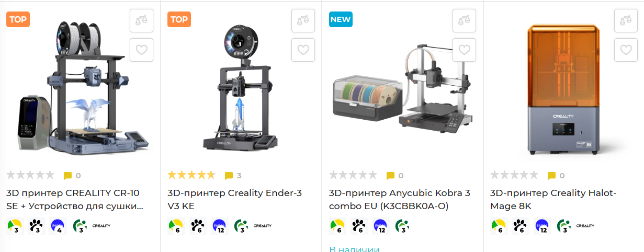Click the comment icon under Ender-3 V3 KE

pyautogui.click(x=229, y=176)
